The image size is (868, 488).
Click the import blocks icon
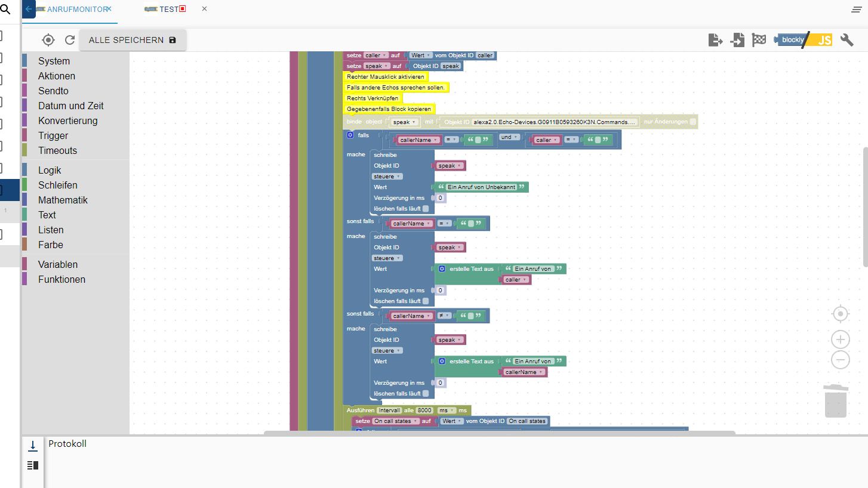click(x=738, y=40)
